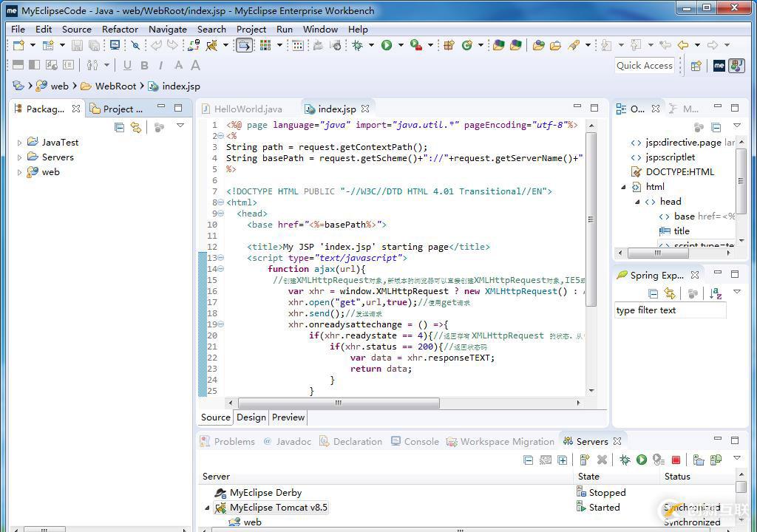Toggle the Java perspective button
757x532 pixels.
point(737,66)
